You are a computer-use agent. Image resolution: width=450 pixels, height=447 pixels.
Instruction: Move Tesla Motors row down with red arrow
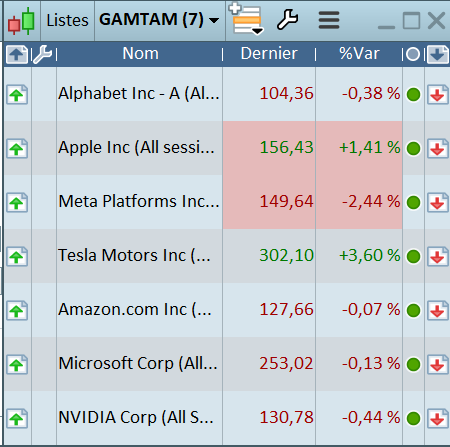pos(438,256)
